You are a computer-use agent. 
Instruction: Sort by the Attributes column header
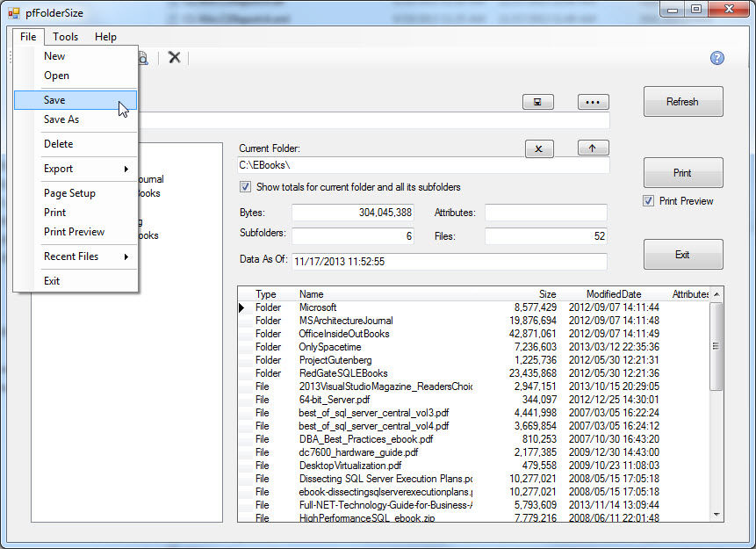(690, 294)
